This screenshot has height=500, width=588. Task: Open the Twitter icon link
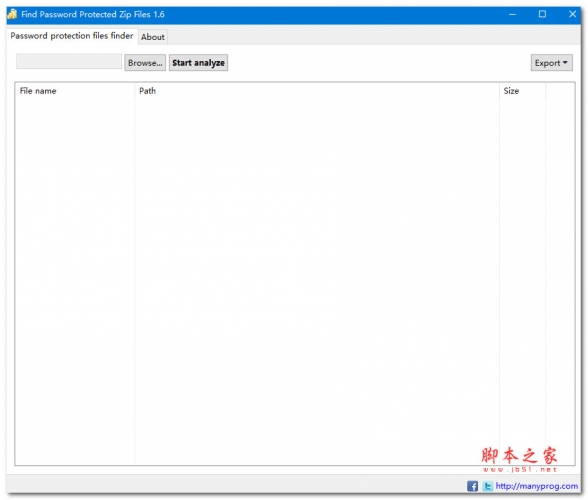coord(487,486)
